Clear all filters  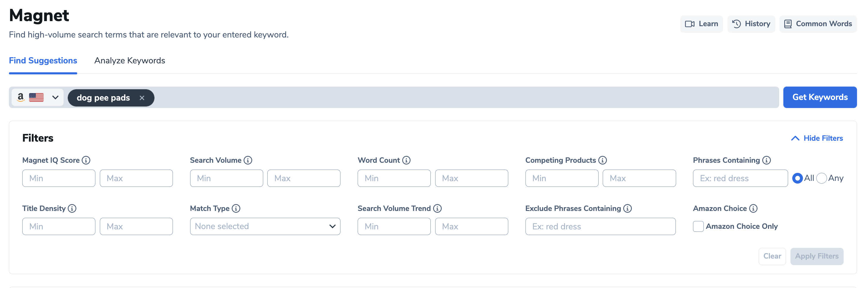coord(772,256)
